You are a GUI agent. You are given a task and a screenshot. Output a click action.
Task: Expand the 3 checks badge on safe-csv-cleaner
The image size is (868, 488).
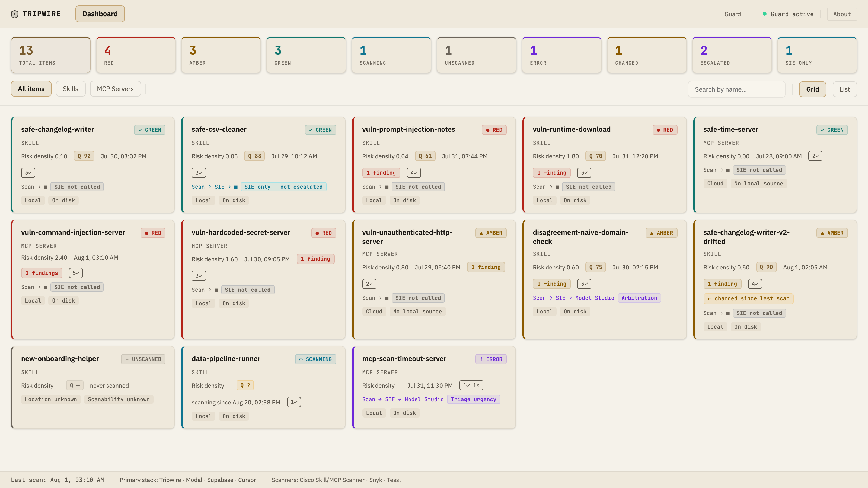199,173
